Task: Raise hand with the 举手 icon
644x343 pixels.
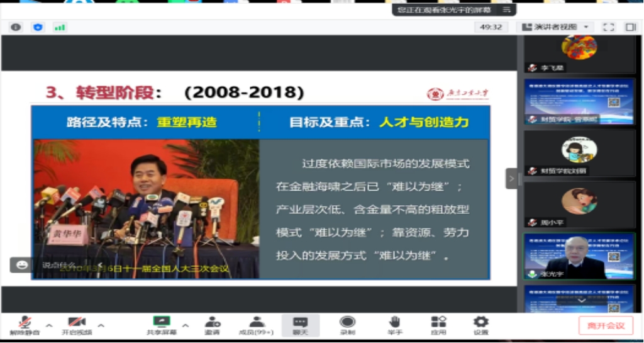Action: pyautogui.click(x=394, y=325)
